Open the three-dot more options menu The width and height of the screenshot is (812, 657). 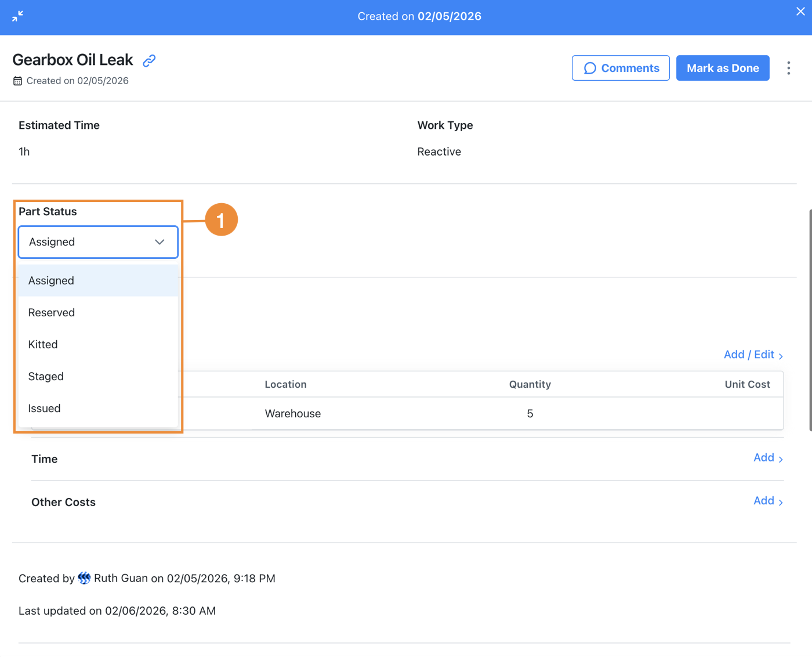[788, 68]
